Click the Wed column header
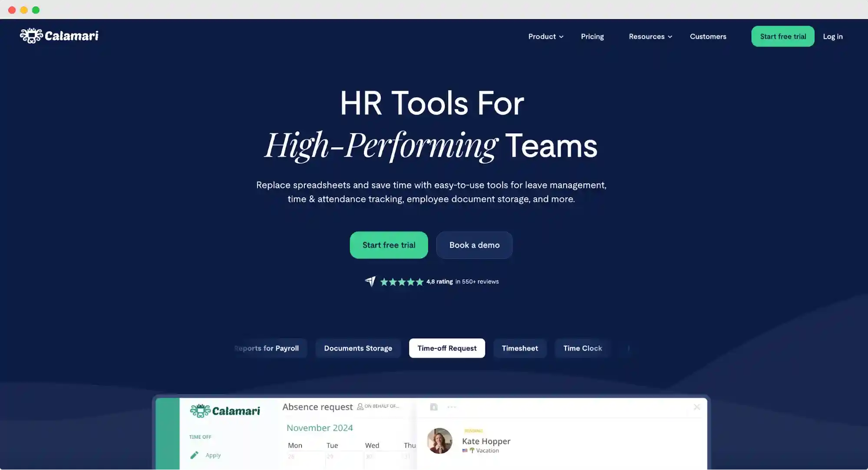This screenshot has width=868, height=470. pos(372,445)
